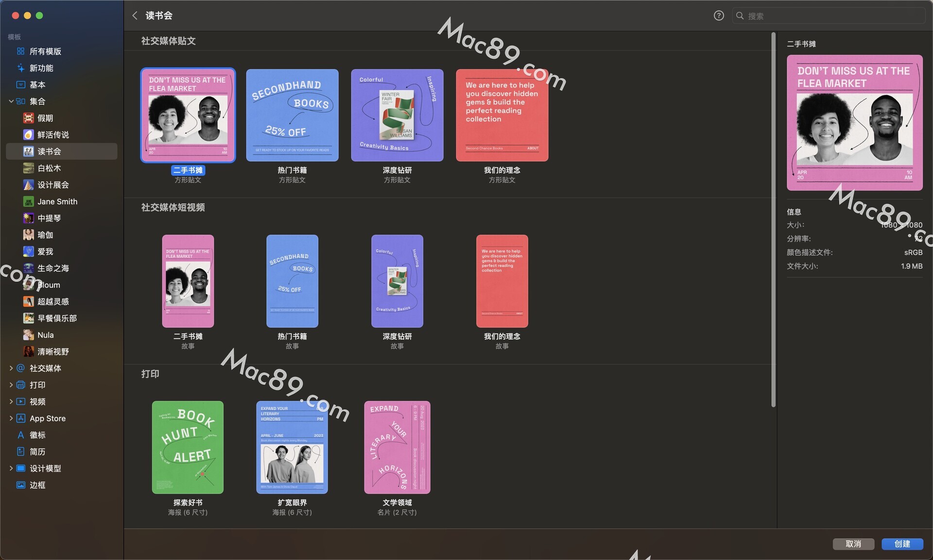Collapse the 集合 sidebar group

point(11,102)
